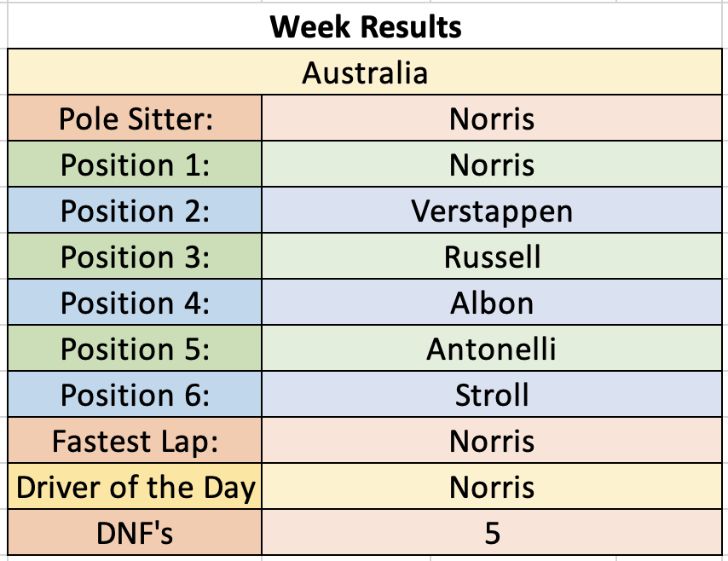Click the Australia header cell
The image size is (728, 561).
click(365, 72)
